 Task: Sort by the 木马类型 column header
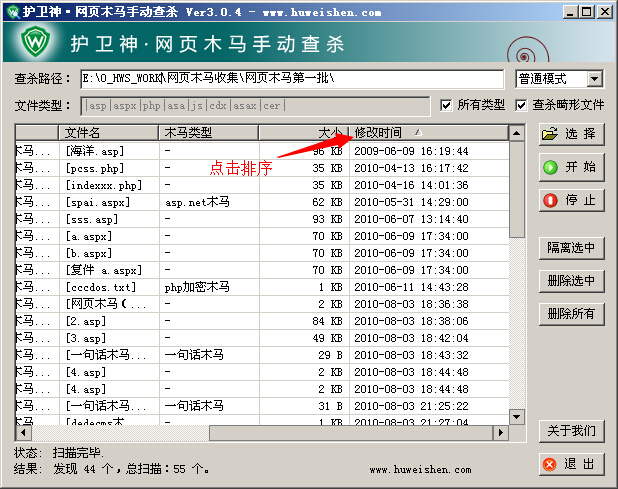pyautogui.click(x=208, y=133)
